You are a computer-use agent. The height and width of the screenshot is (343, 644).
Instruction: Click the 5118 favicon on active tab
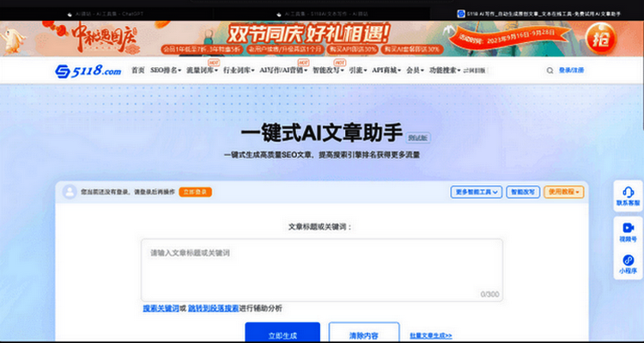coord(461,14)
